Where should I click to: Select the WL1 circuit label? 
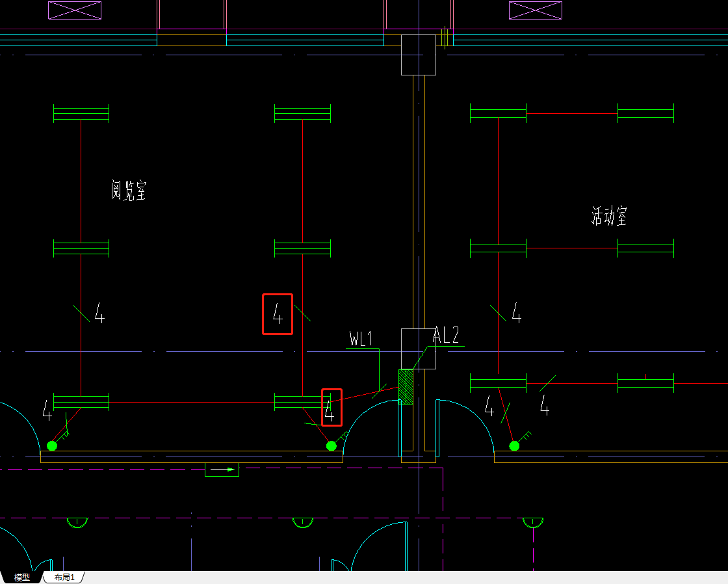[x=361, y=338]
